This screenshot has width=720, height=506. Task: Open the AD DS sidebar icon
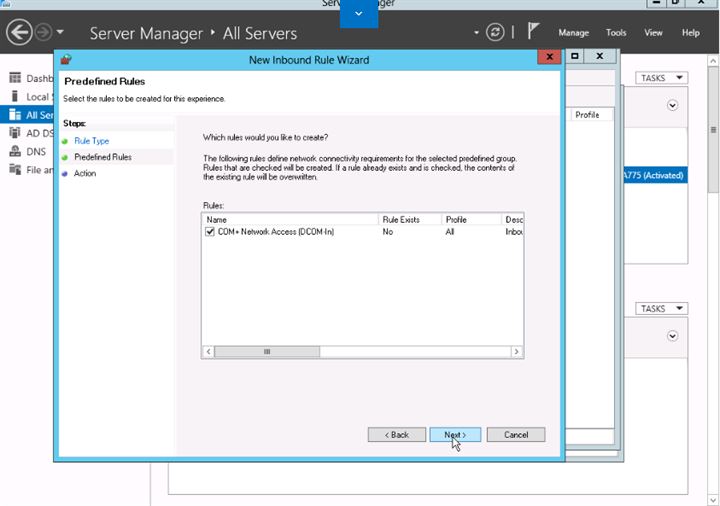point(15,133)
